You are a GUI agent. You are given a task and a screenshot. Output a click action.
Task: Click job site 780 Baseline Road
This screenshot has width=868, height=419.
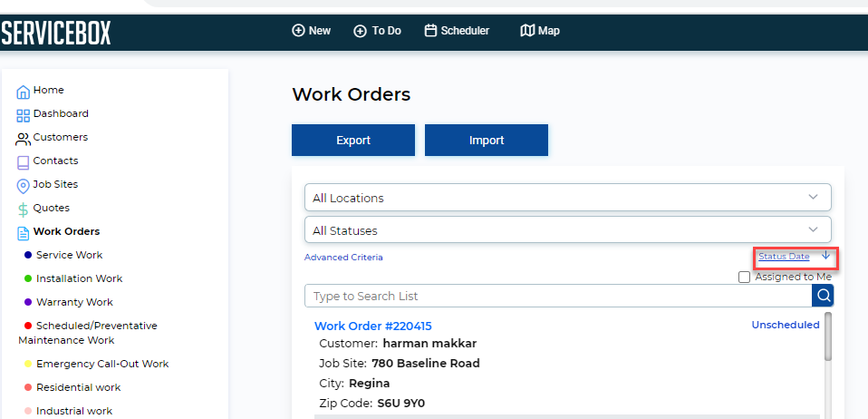(426, 364)
